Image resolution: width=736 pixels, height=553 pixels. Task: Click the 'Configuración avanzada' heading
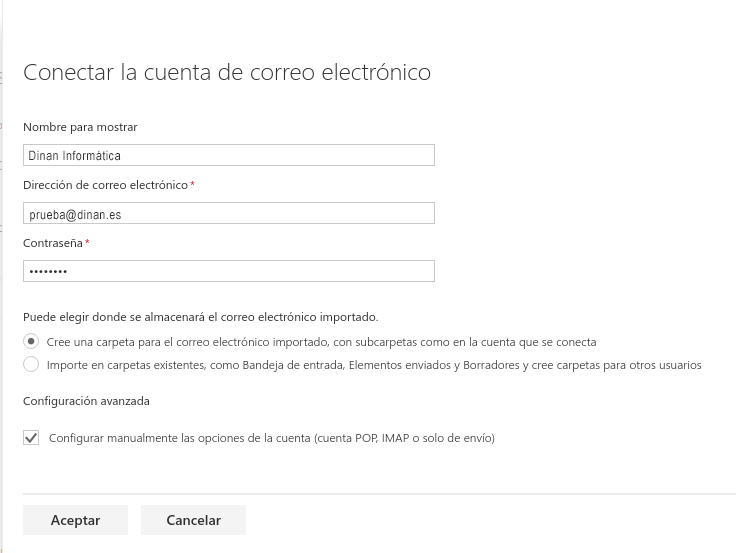pyautogui.click(x=86, y=401)
